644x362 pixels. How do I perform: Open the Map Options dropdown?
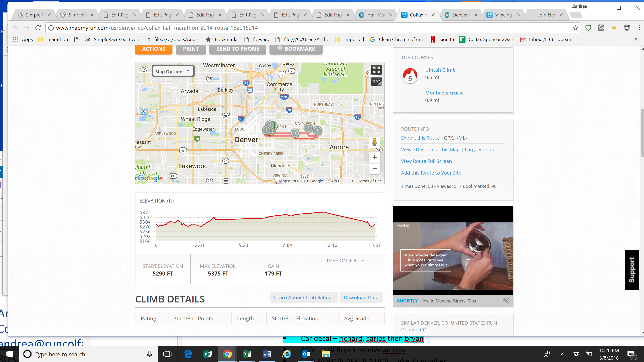click(x=173, y=71)
